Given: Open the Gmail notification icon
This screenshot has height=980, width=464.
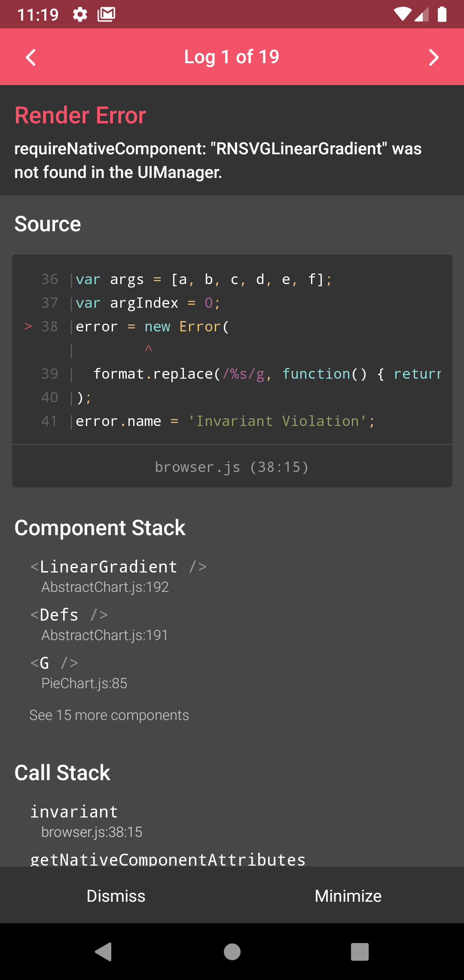Looking at the screenshot, I should pos(106,15).
